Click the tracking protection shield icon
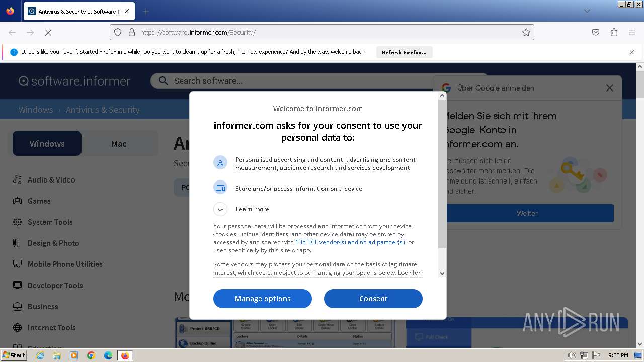Viewport: 644px width, 362px height. pyautogui.click(x=118, y=32)
